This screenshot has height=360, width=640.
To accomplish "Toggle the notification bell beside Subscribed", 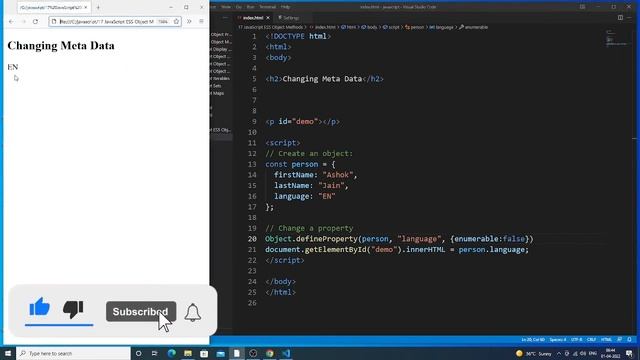I will pos(193,313).
